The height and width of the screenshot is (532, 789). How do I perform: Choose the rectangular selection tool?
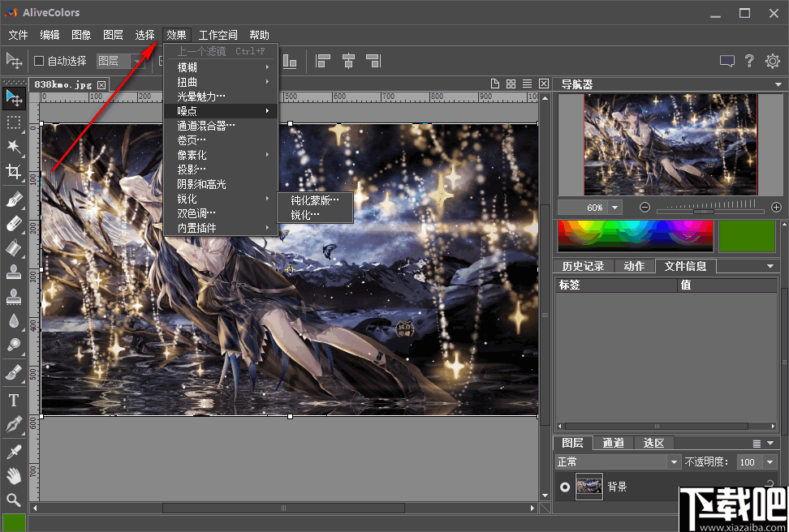point(14,122)
